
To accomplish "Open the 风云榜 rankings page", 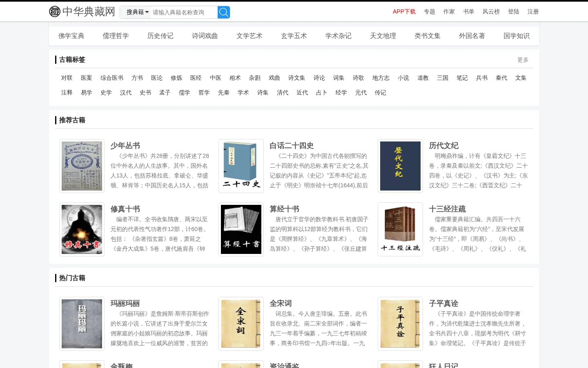I will pos(491,12).
